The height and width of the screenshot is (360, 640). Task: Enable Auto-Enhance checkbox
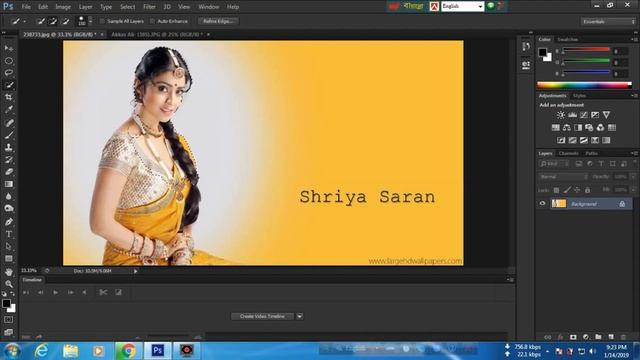[153, 21]
